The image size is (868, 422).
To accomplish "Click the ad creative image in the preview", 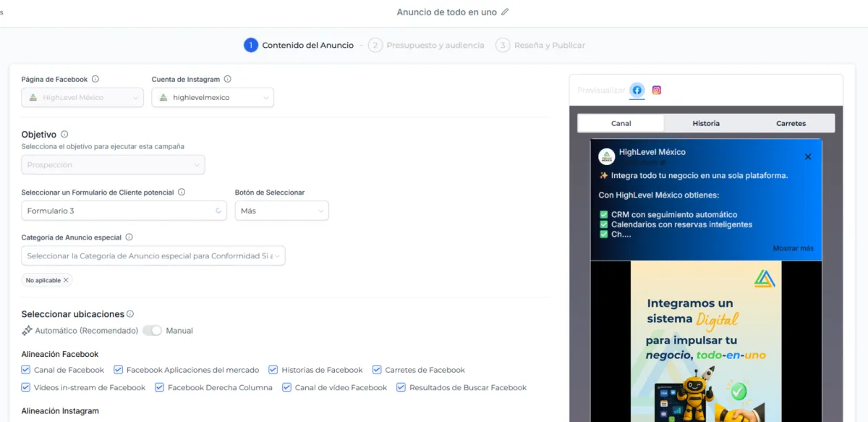I will pyautogui.click(x=706, y=341).
